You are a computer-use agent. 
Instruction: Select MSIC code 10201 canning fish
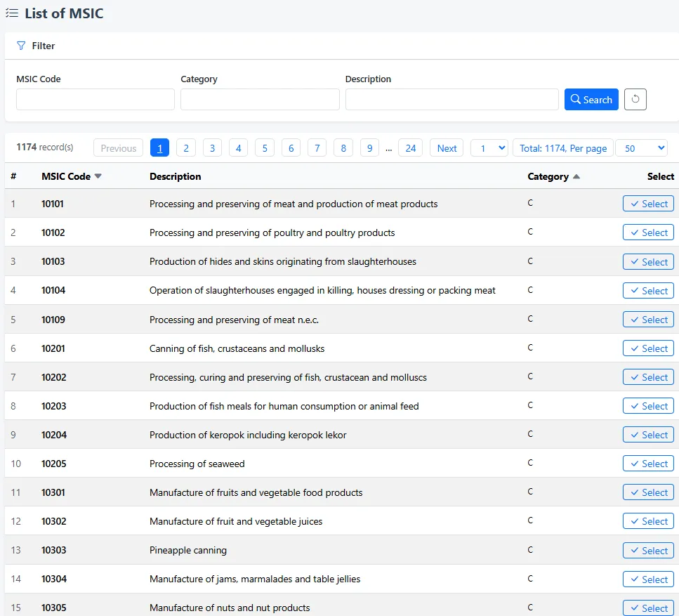(x=648, y=348)
